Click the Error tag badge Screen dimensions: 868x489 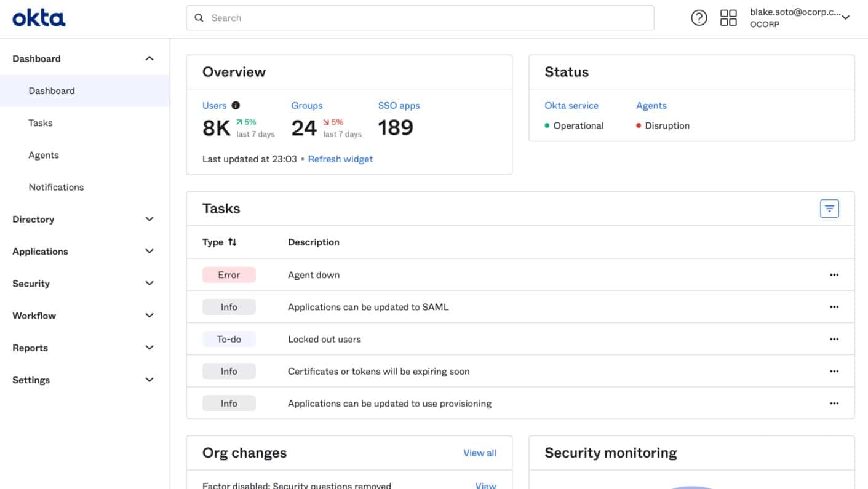click(x=229, y=275)
